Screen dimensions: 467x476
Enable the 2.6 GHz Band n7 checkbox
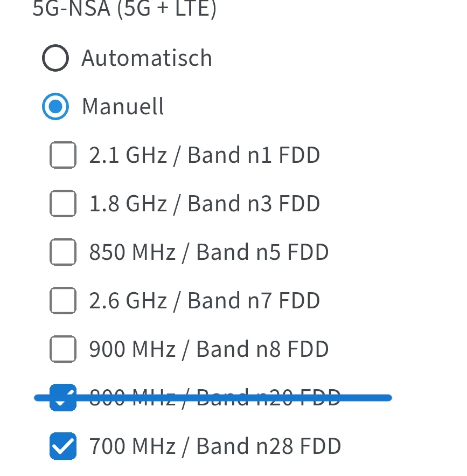63,301
